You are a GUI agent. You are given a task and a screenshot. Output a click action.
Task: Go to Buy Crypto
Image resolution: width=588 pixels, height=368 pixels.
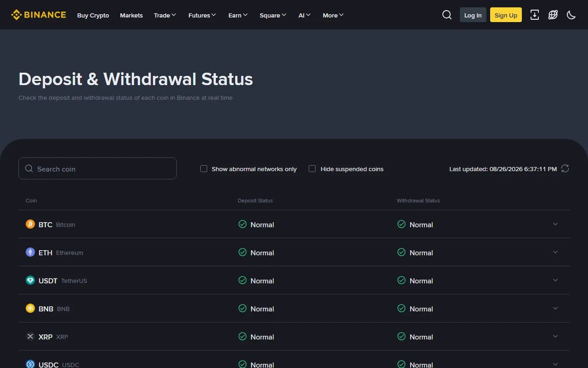93,15
